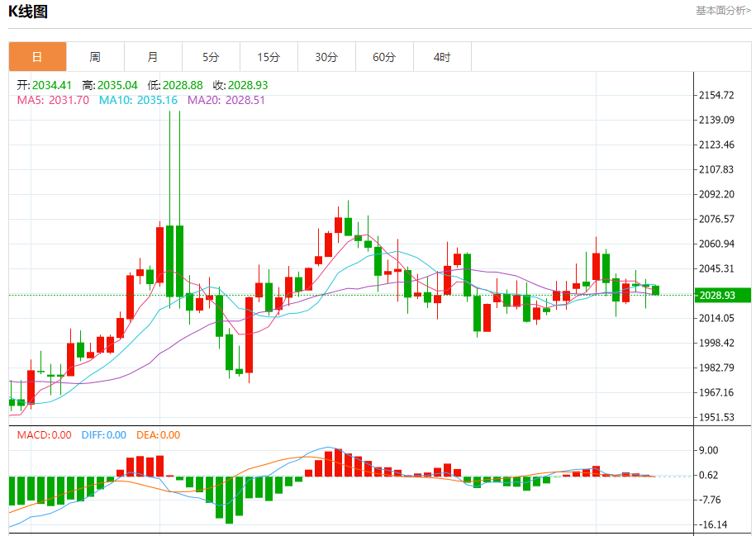Click the 2154.72 price axis label
Screen dimensions: 756x536
(716, 95)
